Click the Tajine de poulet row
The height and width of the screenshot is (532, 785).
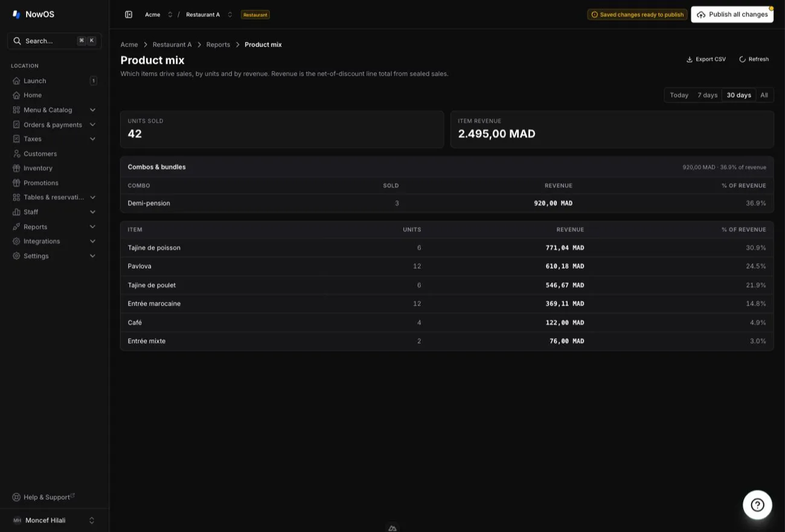coord(447,285)
